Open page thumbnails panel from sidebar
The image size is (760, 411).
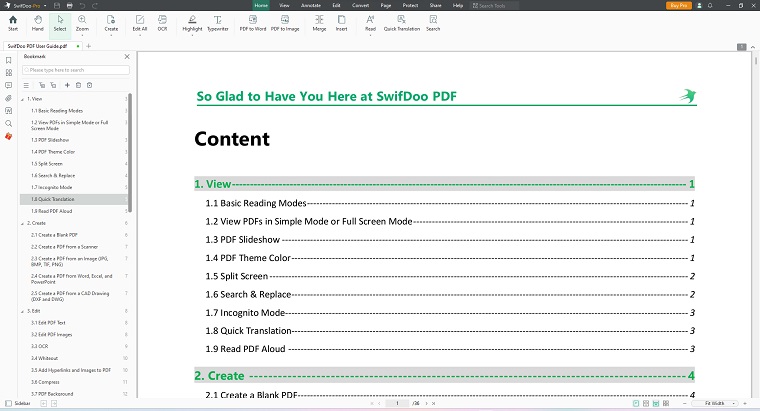coord(8,73)
